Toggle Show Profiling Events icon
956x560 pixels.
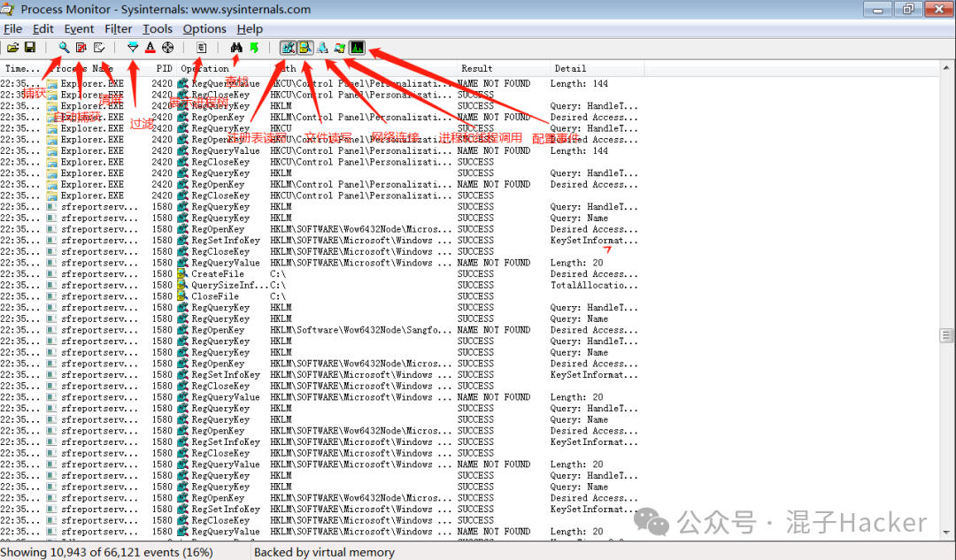(x=358, y=48)
